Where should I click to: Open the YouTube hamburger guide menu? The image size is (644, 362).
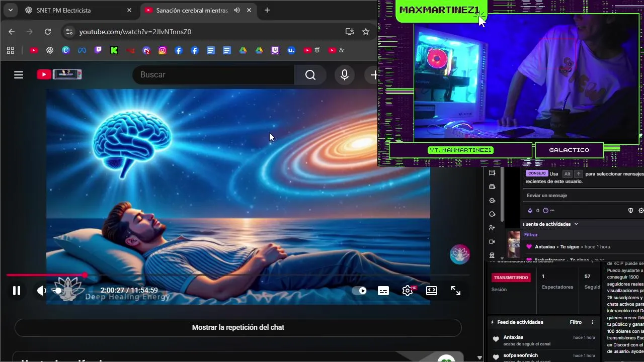[19, 75]
